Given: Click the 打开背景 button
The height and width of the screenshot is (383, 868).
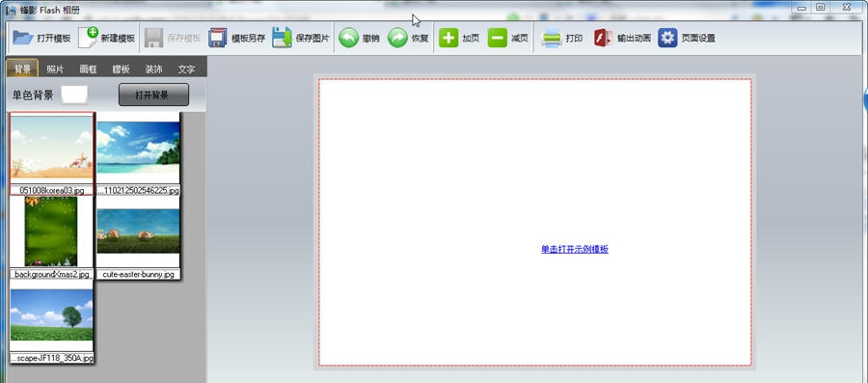Looking at the screenshot, I should point(153,96).
